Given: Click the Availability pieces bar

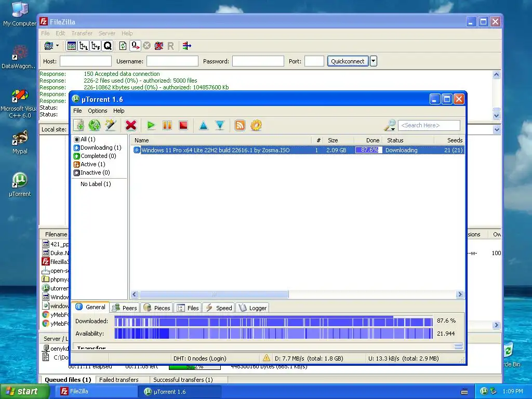Looking at the screenshot, I should 273,334.
